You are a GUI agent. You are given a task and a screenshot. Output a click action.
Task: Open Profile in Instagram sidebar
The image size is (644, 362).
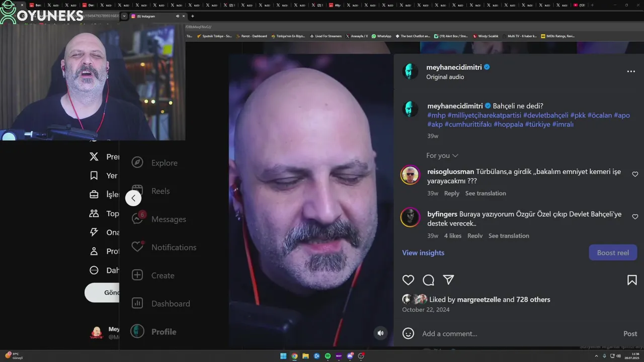click(x=153, y=331)
